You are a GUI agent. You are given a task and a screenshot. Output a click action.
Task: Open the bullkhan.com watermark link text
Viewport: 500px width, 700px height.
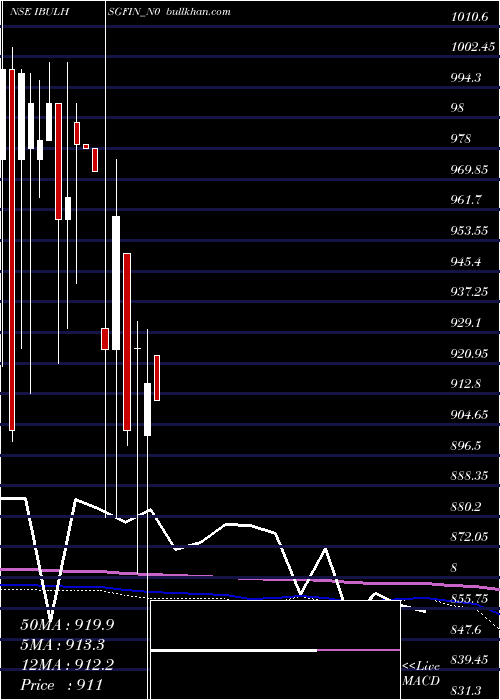[198, 12]
